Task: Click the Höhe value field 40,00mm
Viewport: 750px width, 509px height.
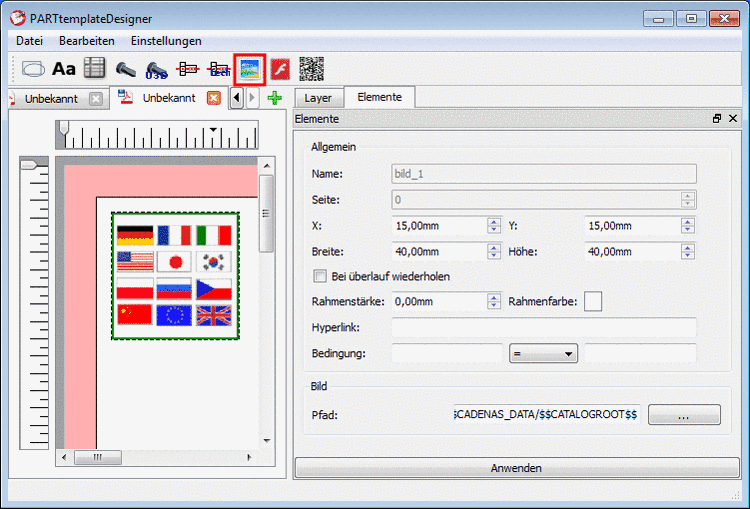Action: coord(633,252)
